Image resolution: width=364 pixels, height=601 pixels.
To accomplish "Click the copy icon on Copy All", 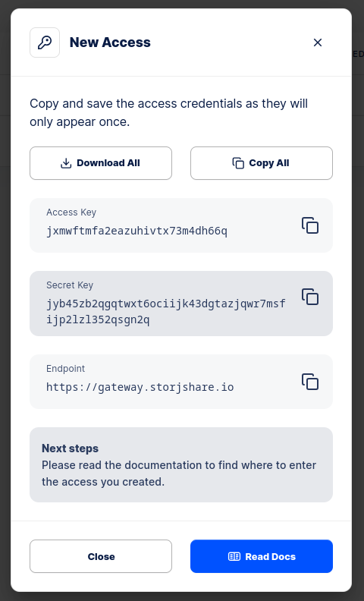I will click(238, 163).
